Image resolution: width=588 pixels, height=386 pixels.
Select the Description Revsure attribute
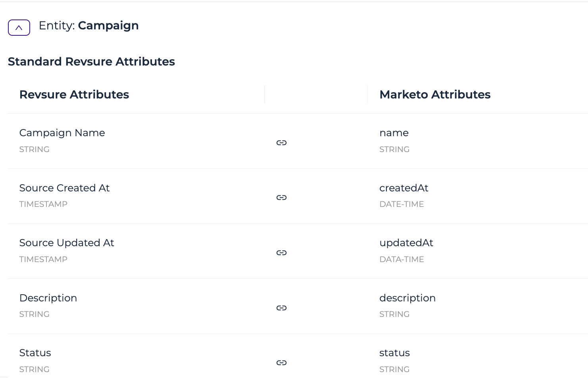(x=48, y=298)
